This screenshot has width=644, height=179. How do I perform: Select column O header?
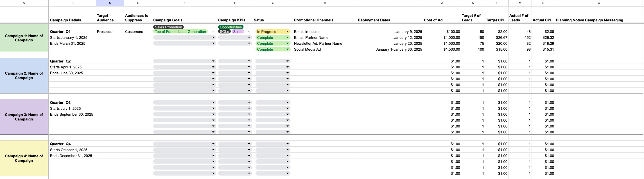coord(599,3)
